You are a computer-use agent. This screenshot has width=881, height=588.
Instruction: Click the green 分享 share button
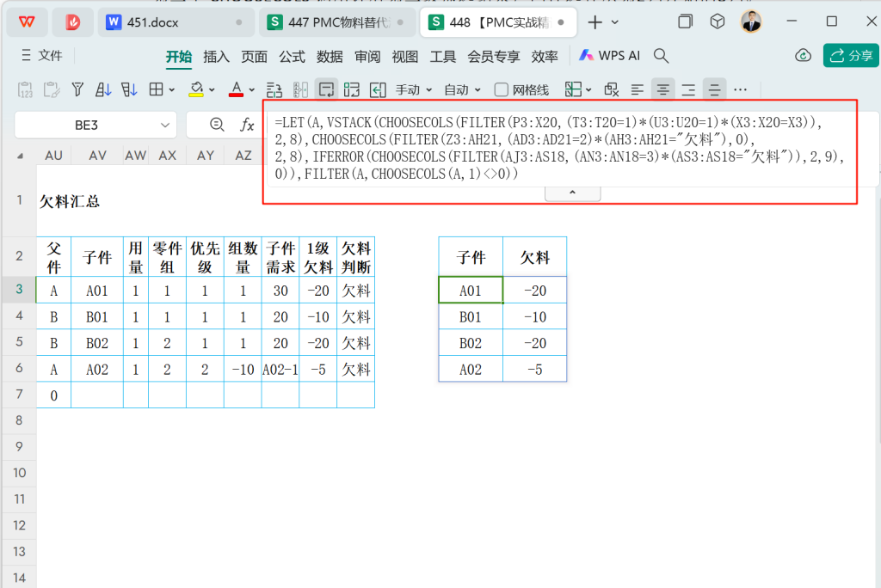[x=851, y=56]
